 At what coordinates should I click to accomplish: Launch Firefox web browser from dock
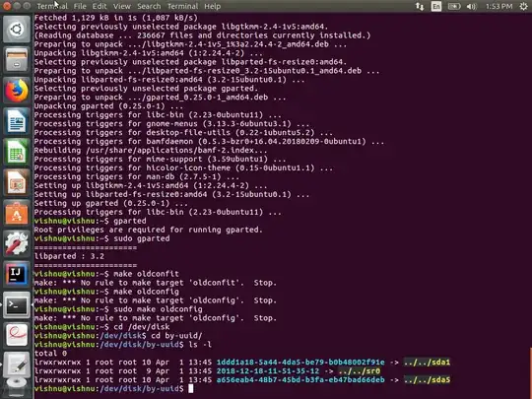coord(17,91)
